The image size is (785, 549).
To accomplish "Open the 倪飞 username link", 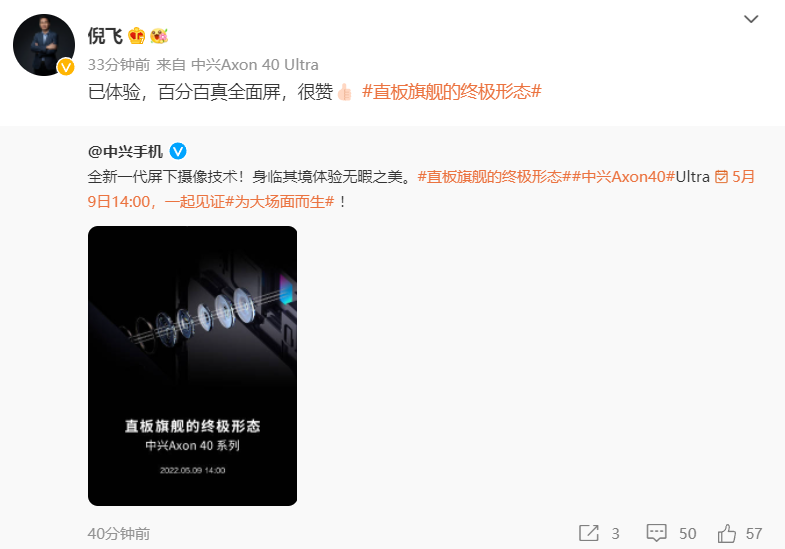I will pyautogui.click(x=105, y=36).
